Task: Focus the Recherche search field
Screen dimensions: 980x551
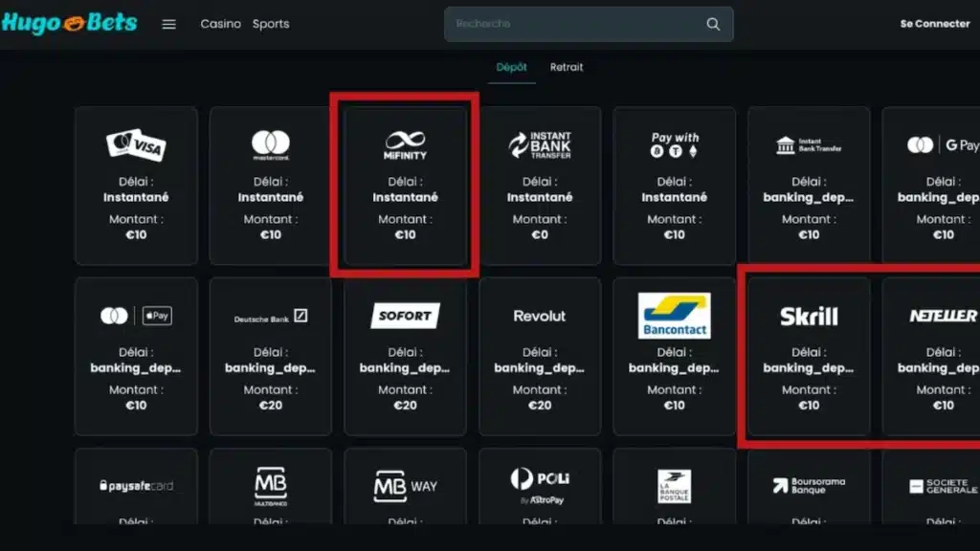Action: [x=589, y=24]
